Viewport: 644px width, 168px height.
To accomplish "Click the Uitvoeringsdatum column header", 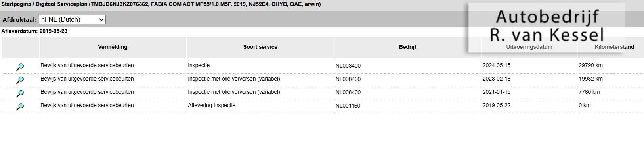I will [529, 47].
